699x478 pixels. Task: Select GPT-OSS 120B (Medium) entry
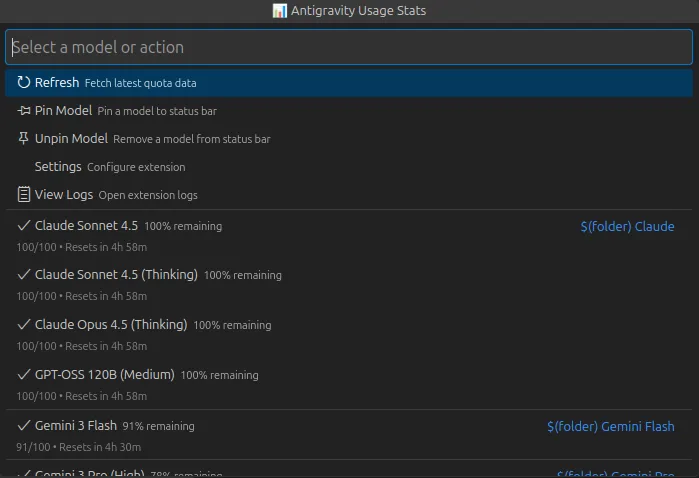349,384
